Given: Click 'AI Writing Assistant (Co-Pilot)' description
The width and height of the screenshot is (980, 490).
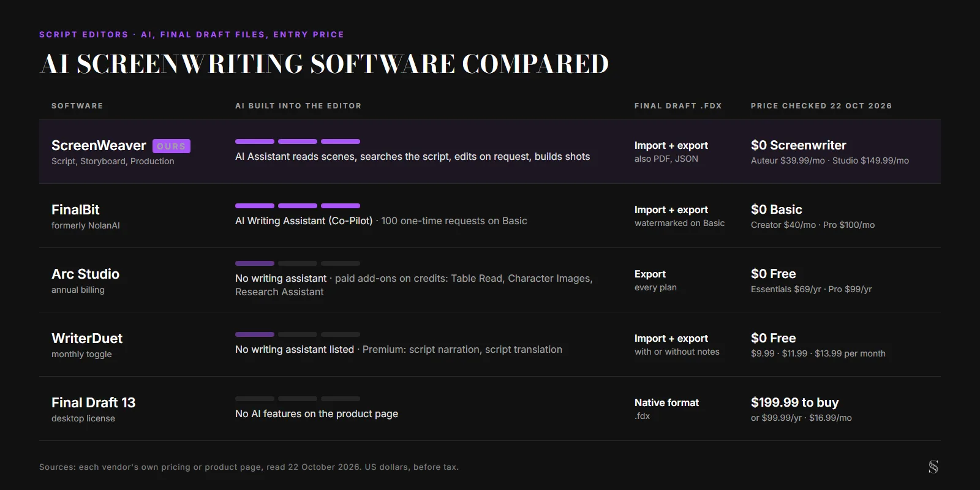Looking at the screenshot, I should coord(304,221).
